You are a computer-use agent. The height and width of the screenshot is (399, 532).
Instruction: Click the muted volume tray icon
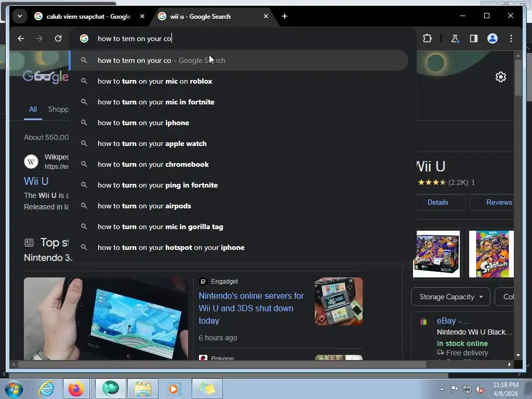click(480, 390)
